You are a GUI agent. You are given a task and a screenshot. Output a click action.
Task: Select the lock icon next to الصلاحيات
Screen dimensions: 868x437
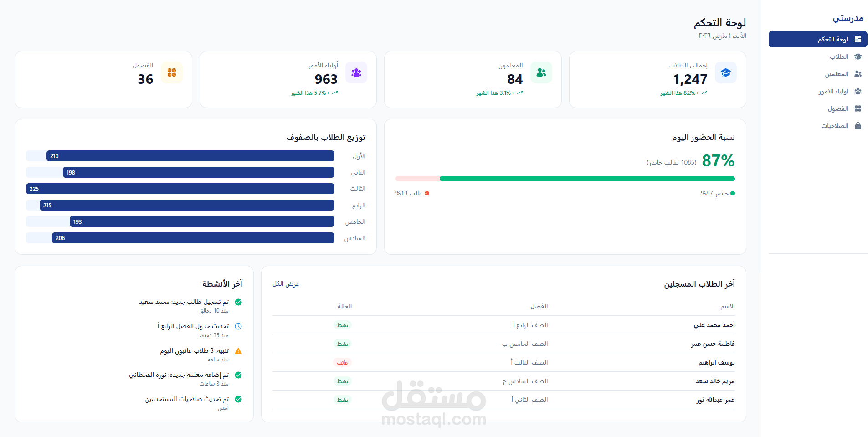point(858,126)
